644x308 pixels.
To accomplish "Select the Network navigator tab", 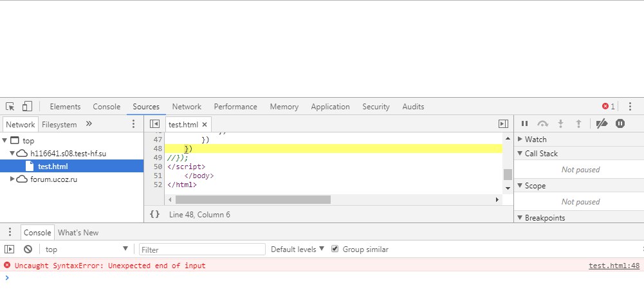I will click(x=20, y=125).
